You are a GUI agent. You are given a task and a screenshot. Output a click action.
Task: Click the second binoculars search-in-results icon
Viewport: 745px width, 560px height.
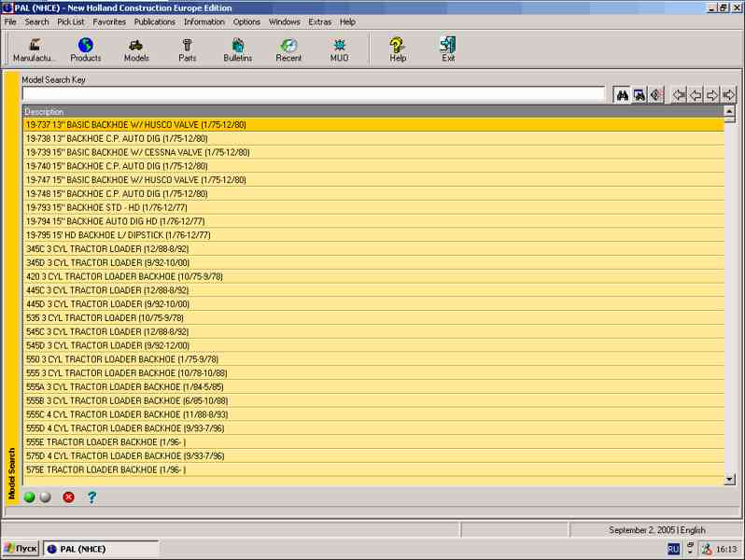pos(640,95)
